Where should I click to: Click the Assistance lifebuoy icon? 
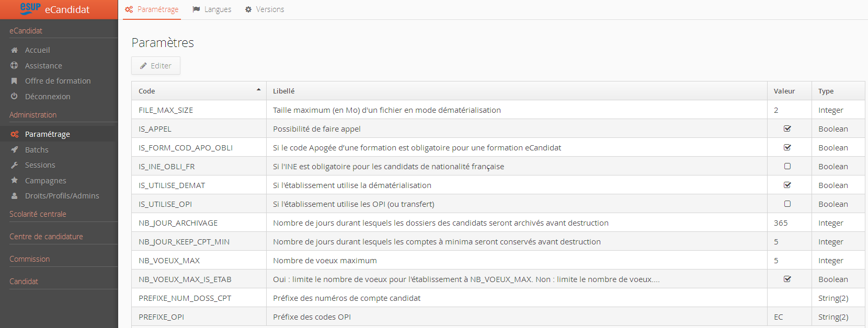[15, 66]
